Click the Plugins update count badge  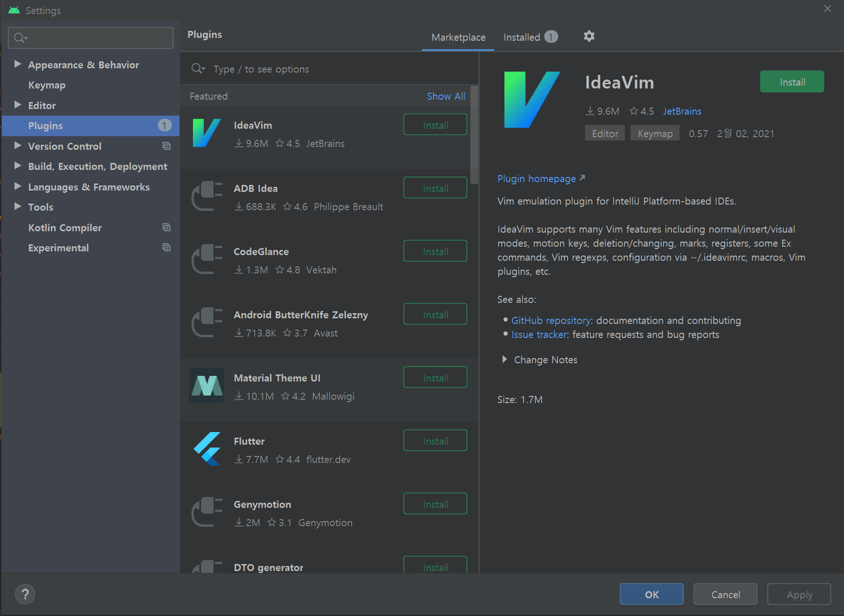pos(164,125)
